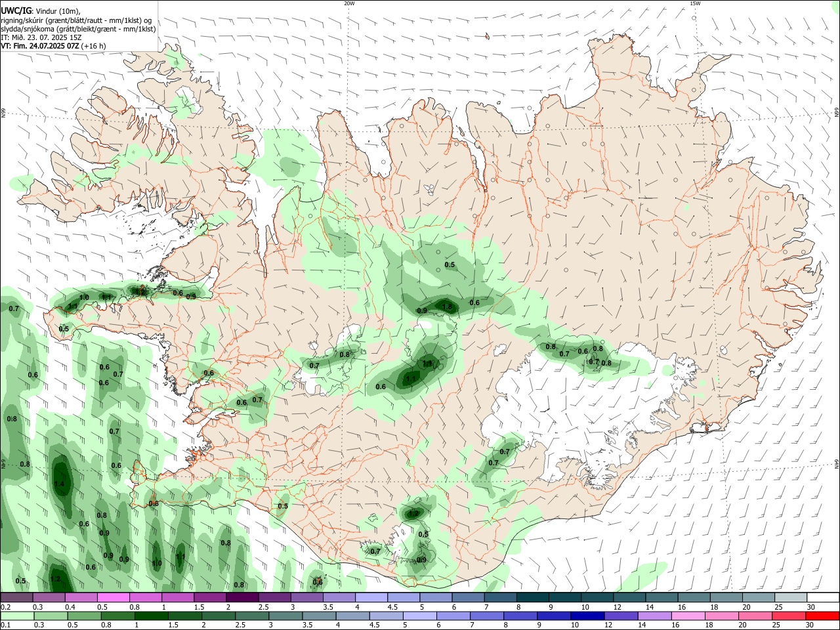840x630 pixels.
Task: Click the 1.4 precipitation value over the sea
Action: pos(59,484)
